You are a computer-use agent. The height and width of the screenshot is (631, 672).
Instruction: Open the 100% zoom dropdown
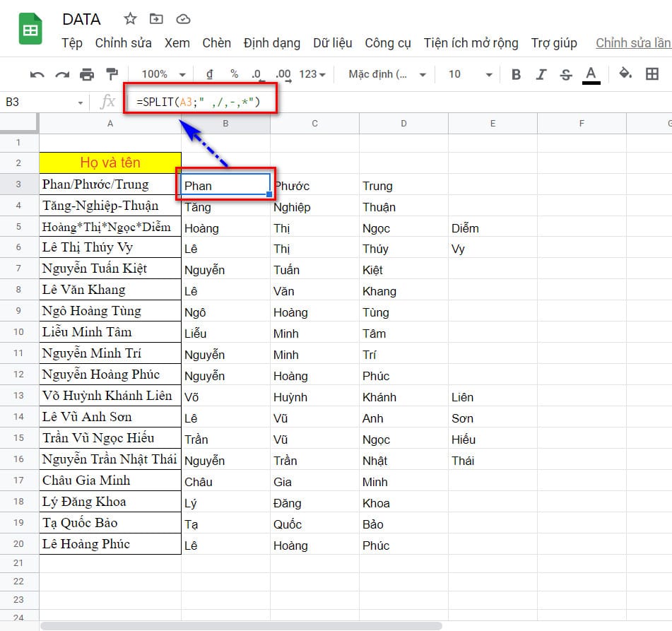163,74
